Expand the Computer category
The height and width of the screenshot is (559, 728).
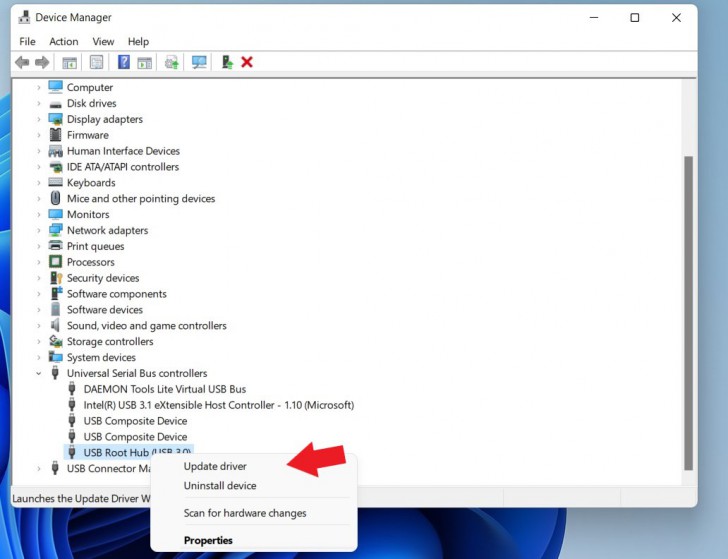[39, 87]
